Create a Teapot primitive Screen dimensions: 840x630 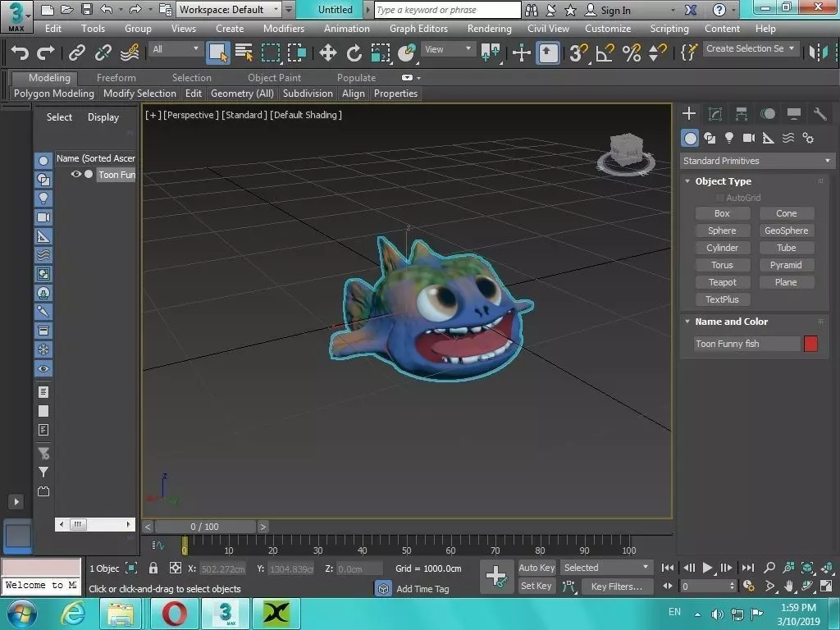722,282
